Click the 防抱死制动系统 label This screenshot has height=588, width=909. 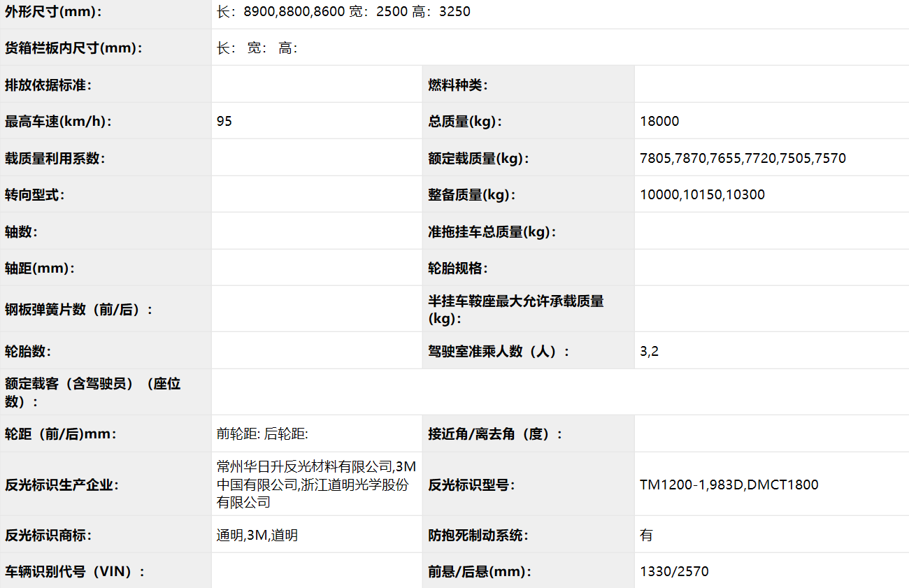point(478,536)
